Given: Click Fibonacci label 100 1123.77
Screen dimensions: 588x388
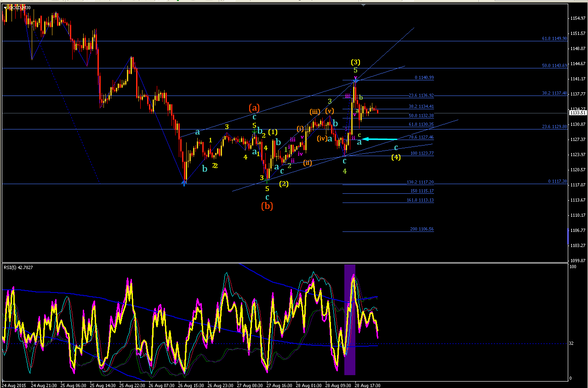Looking at the screenshot, I should coord(422,153).
